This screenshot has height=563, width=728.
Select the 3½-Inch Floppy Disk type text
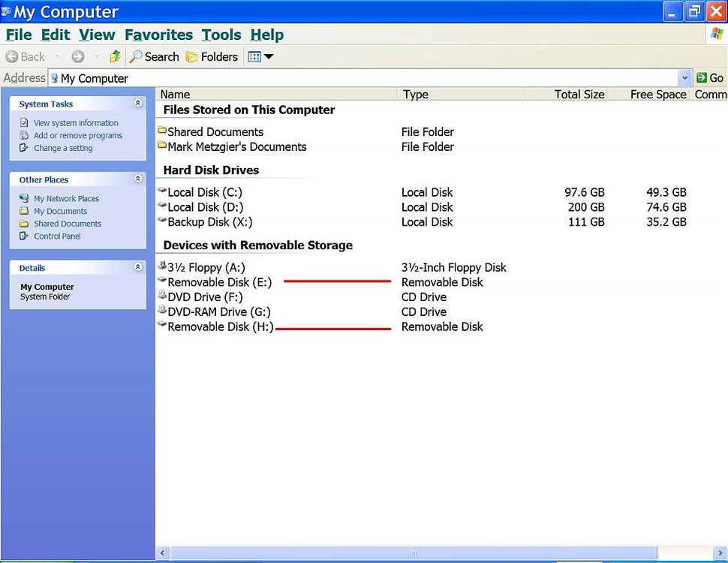coord(453,267)
